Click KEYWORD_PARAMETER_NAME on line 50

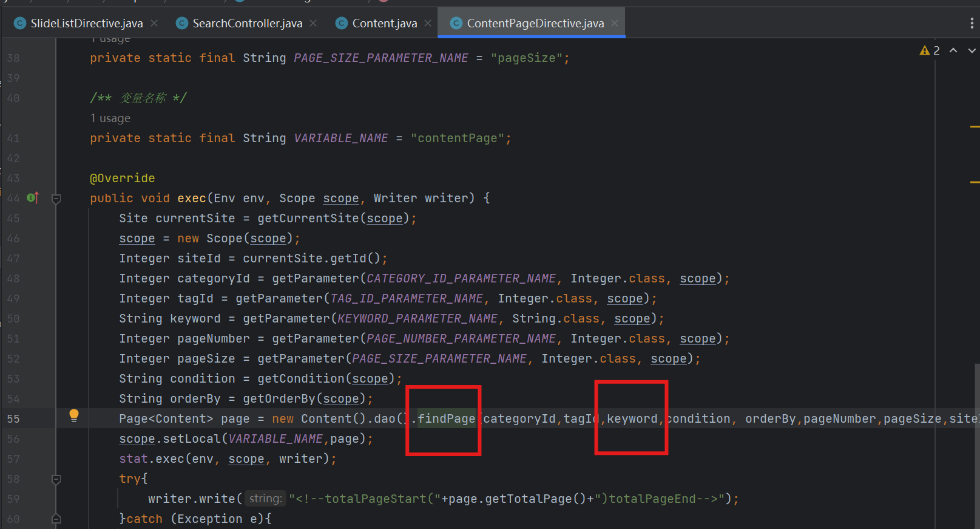[417, 318]
